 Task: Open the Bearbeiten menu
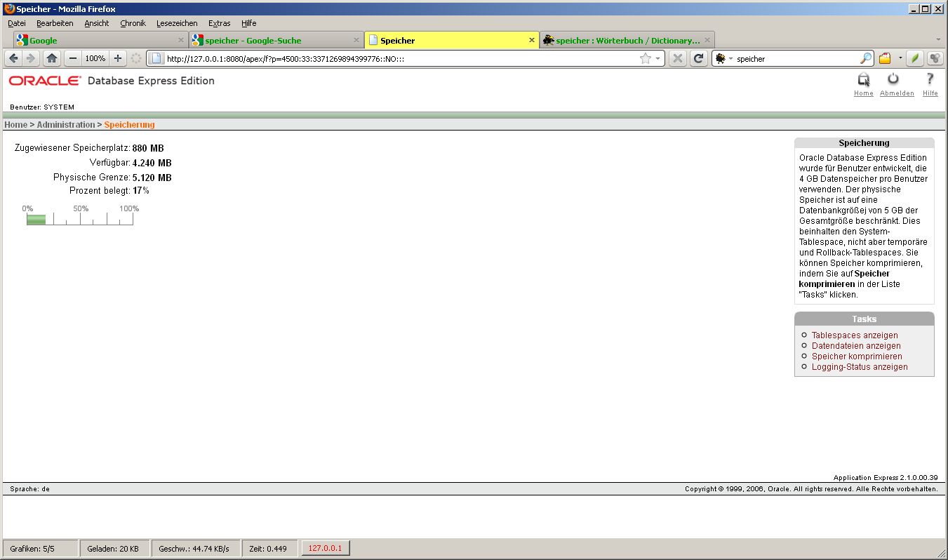[x=55, y=23]
